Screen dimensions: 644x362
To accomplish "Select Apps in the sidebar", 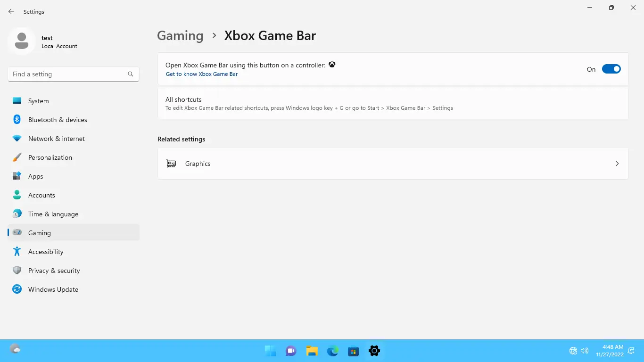I will [x=74, y=176].
